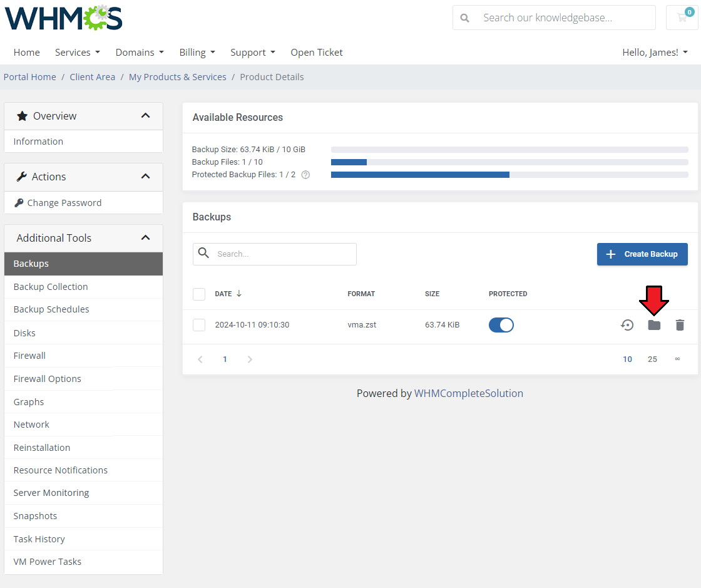Click the knowledgebase search magnifier icon
Image resolution: width=701 pixels, height=588 pixels.
tap(465, 18)
